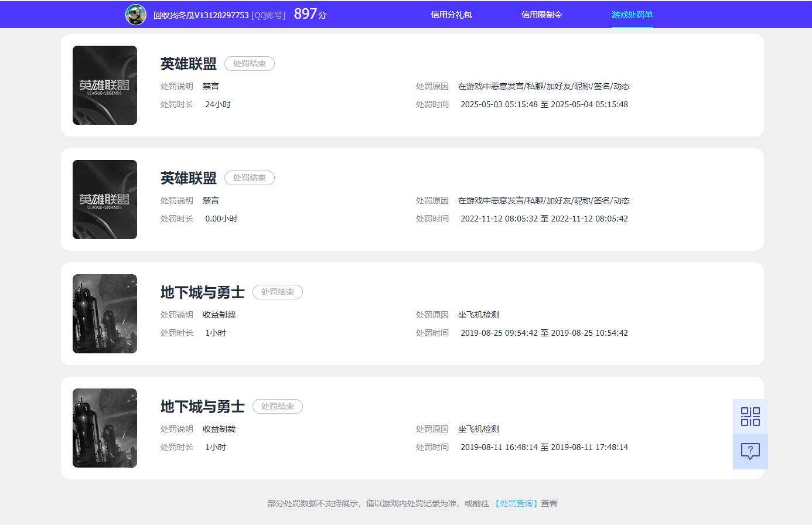
Task: Switch to the 信用限制令 tab
Action: click(542, 15)
